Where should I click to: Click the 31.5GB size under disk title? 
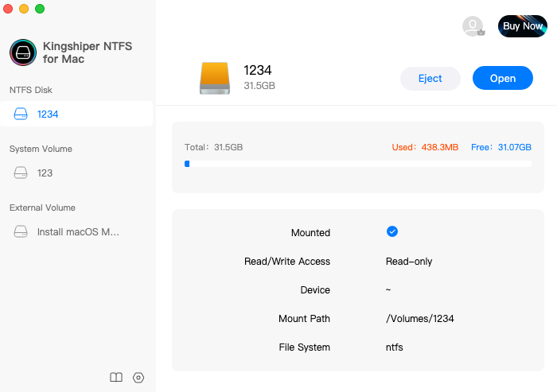(x=259, y=86)
